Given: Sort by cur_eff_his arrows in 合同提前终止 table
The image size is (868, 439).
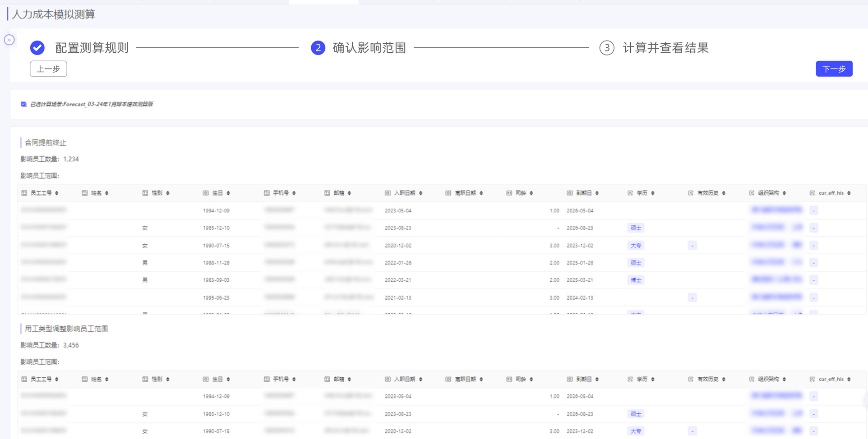Looking at the screenshot, I should 849,193.
